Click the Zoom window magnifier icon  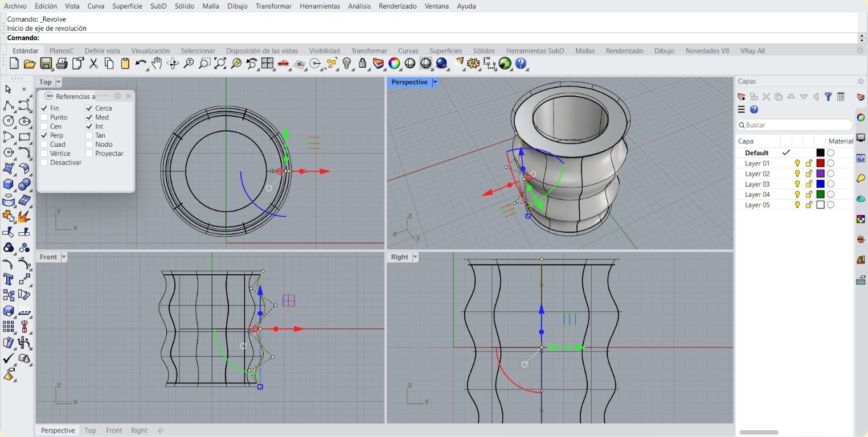[204, 64]
